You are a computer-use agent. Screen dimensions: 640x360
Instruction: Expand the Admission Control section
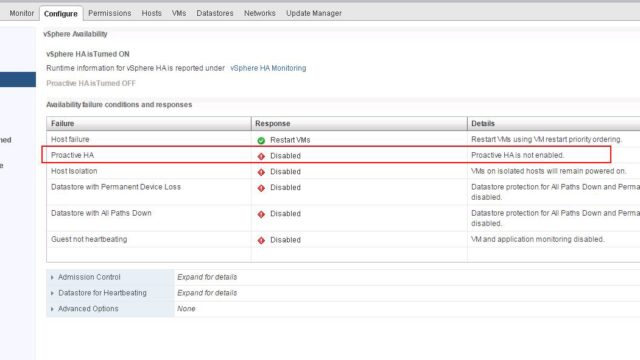pos(52,278)
